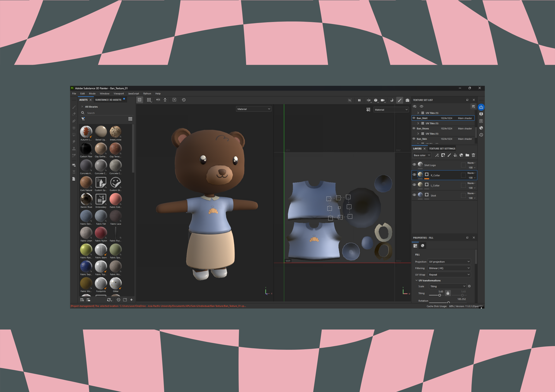Toggle visibility of Ban_Skin texture set
Image resolution: width=555 pixels, height=392 pixels.
click(x=414, y=139)
